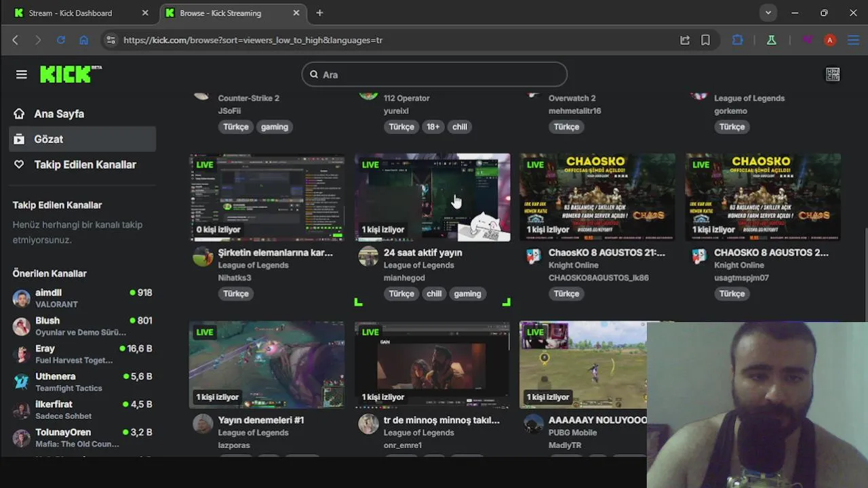Open ChaosKO 8 AGUSTOS 21 stream thumbnail
Screen dimensions: 868x488
tap(597, 197)
